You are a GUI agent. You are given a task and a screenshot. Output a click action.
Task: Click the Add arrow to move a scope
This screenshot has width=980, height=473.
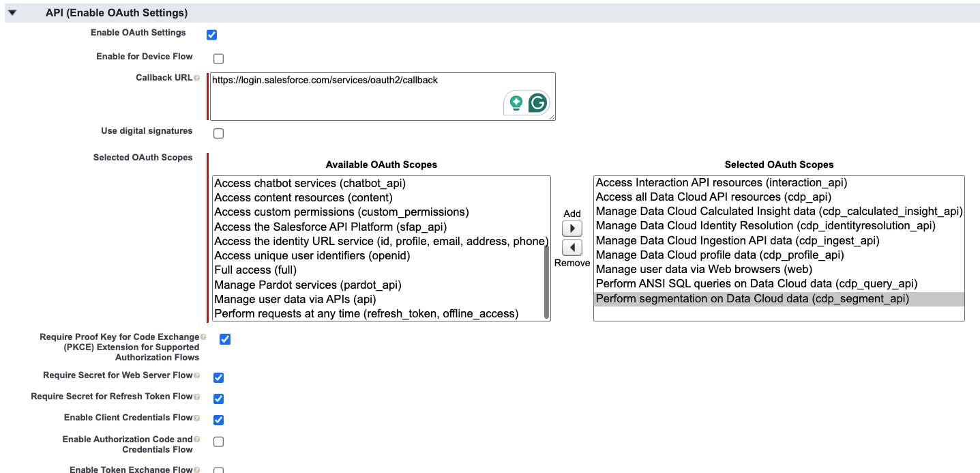(x=571, y=227)
